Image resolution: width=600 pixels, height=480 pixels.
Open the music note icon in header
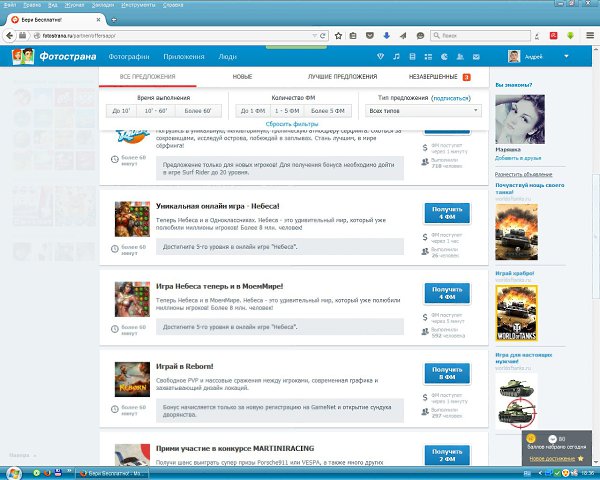[396, 57]
